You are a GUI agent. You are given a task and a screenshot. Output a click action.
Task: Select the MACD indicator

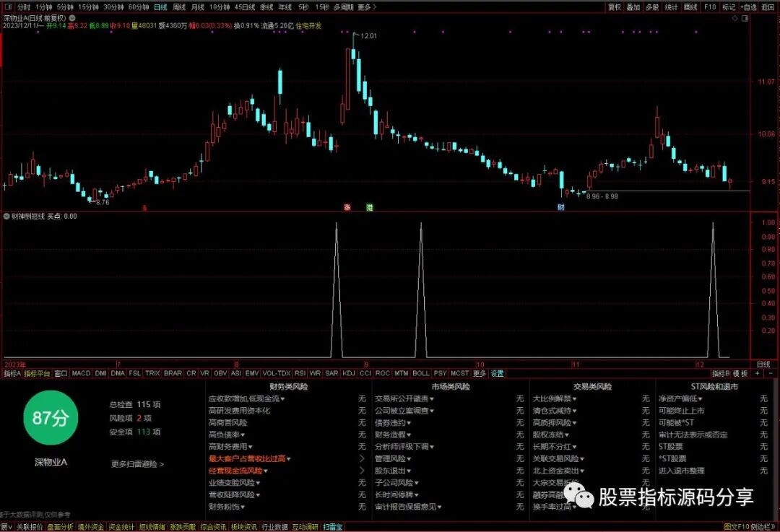point(81,373)
